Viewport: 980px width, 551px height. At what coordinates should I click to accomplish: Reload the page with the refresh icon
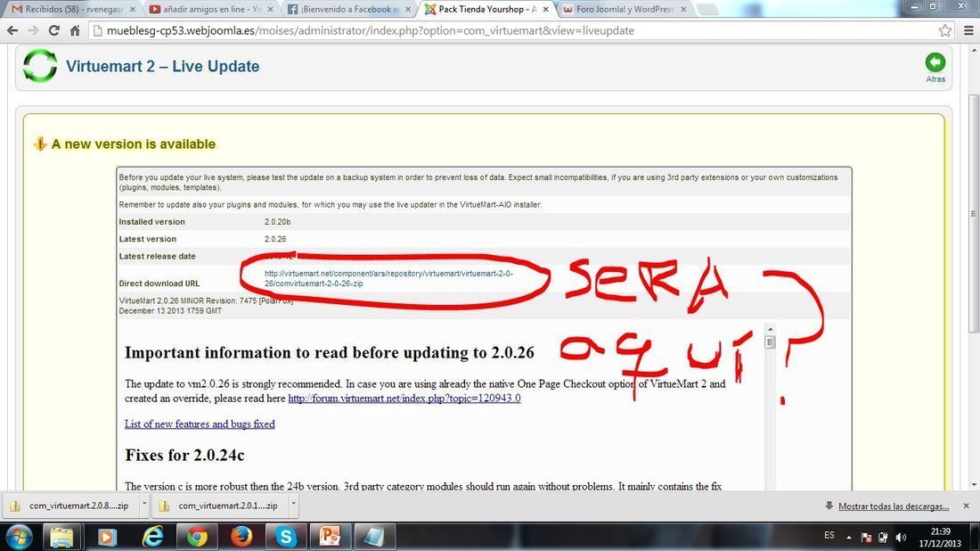tap(54, 30)
